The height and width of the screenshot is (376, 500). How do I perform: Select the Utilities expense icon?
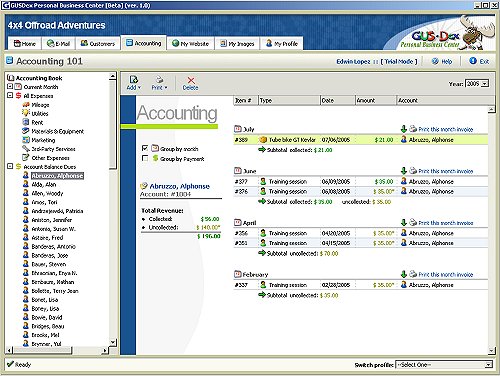tap(26, 113)
